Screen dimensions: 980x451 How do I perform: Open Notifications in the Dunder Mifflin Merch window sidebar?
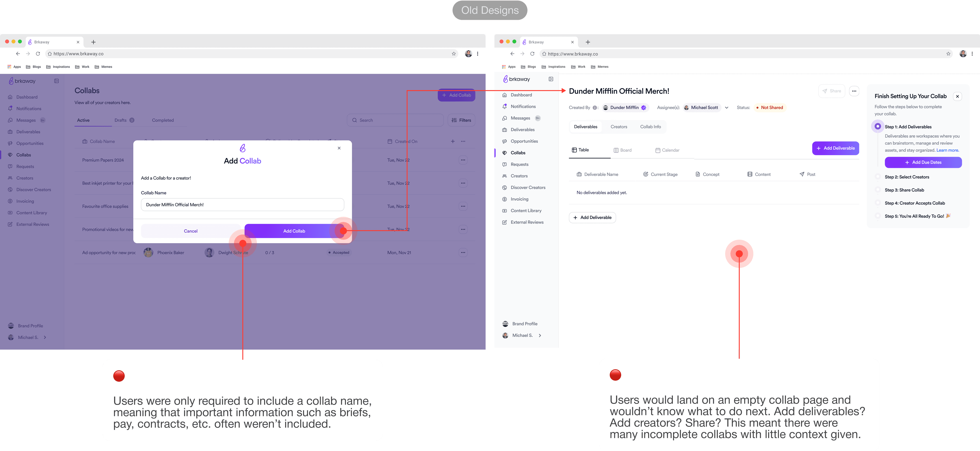(519, 106)
